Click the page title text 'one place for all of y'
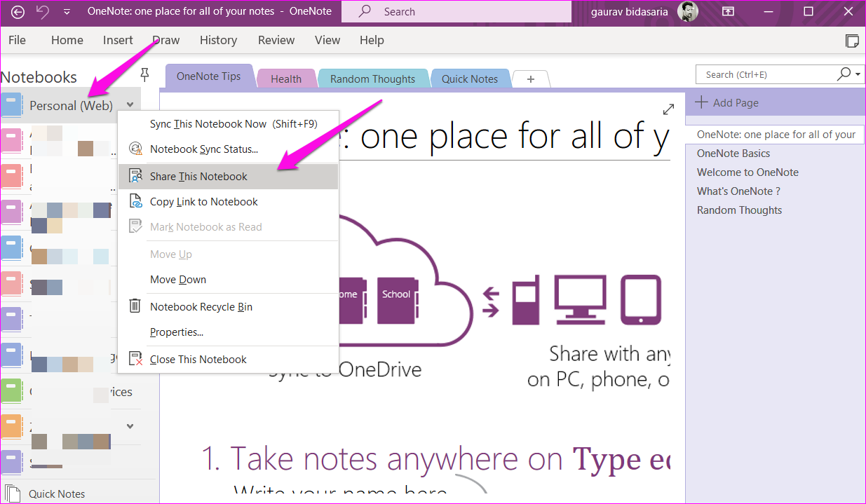This screenshot has height=504, width=866. point(515,137)
